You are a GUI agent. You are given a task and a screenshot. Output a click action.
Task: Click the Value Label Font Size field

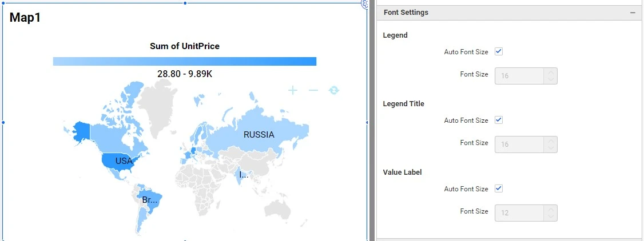[x=519, y=213]
